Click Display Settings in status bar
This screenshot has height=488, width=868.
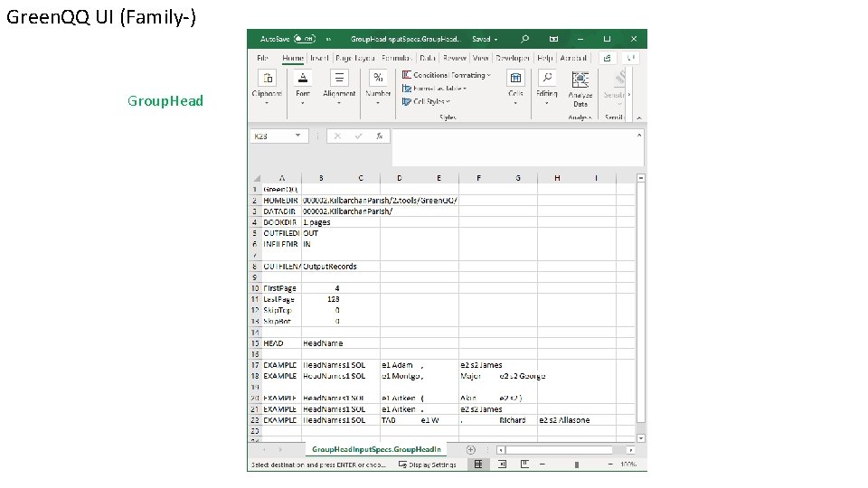428,465
